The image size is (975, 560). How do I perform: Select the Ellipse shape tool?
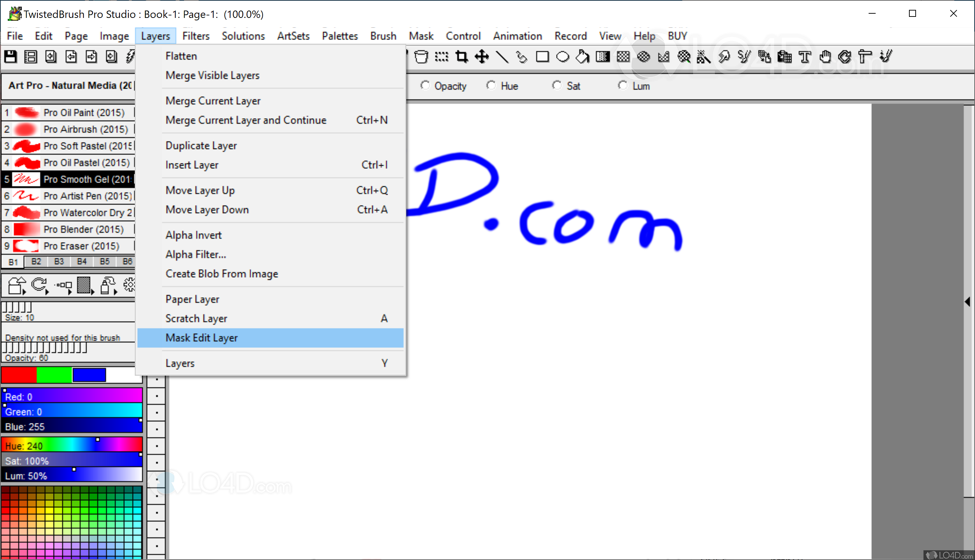pyautogui.click(x=563, y=57)
